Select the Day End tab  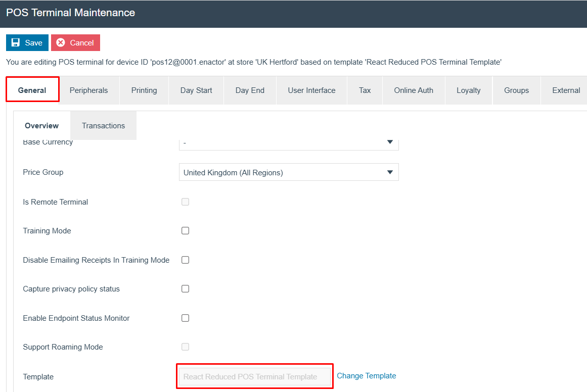tap(250, 90)
